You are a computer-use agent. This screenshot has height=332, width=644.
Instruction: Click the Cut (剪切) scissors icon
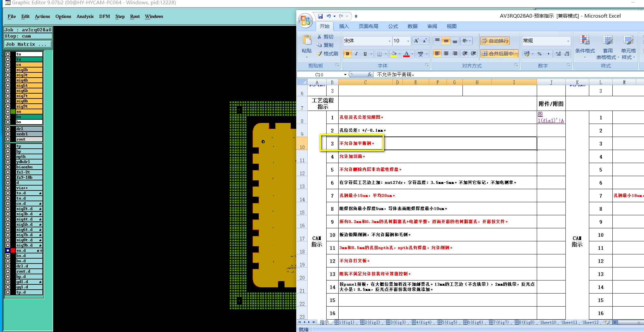(319, 37)
